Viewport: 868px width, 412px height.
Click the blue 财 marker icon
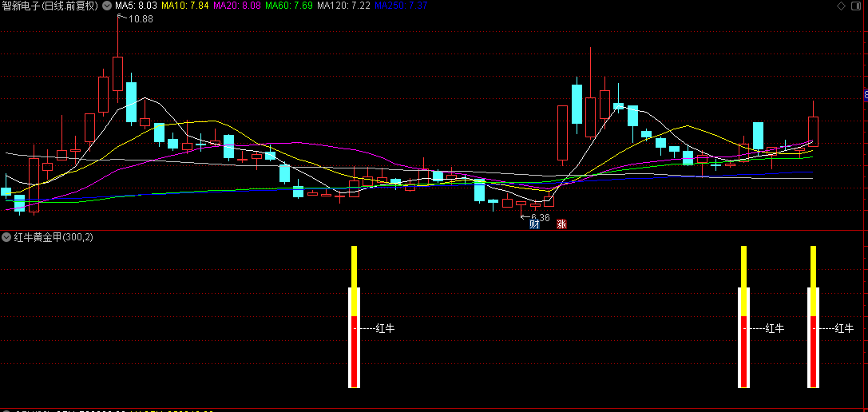(x=534, y=224)
